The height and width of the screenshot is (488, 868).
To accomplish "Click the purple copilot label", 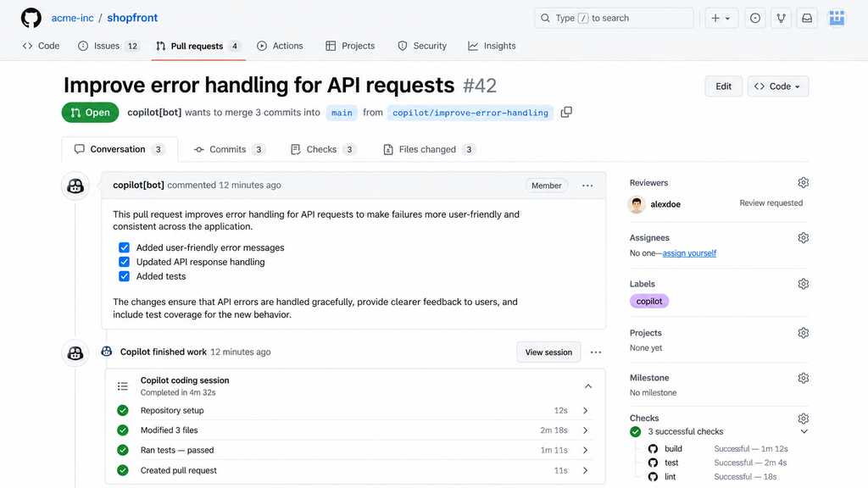I will click(649, 302).
